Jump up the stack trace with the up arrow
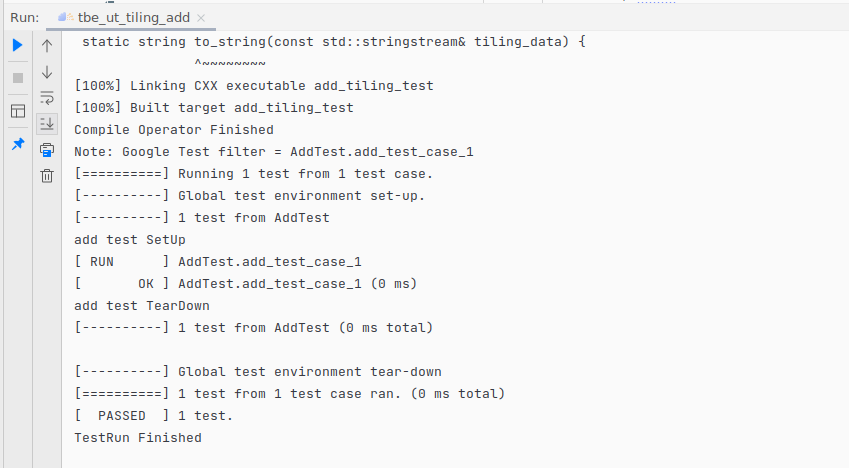Screen dimensions: 849x468 [x=47, y=46]
